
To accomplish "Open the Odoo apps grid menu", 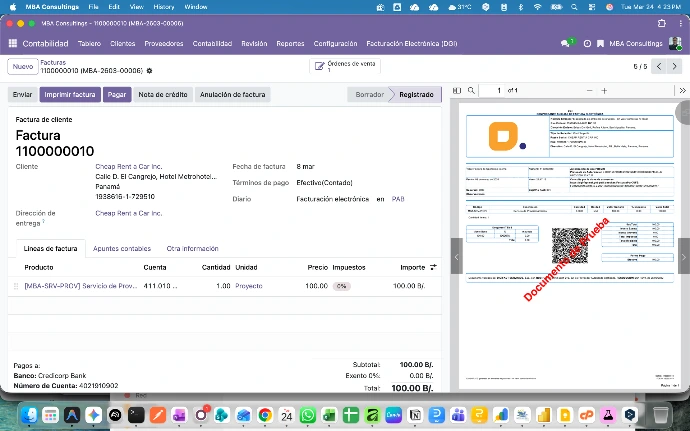I will tap(13, 44).
